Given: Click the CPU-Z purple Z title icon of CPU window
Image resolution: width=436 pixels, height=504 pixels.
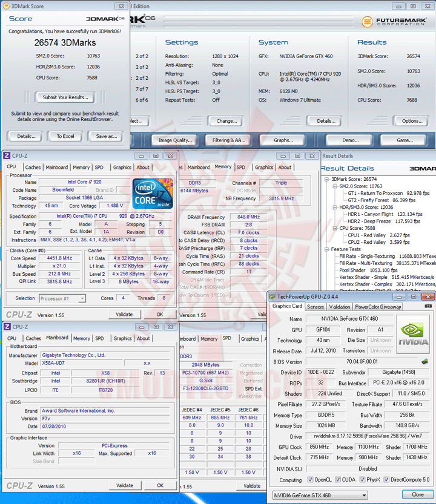Looking at the screenshot, I should click(x=7, y=156).
